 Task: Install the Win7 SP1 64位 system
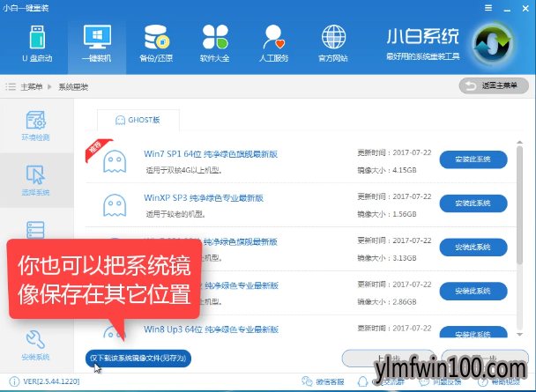coord(473,159)
